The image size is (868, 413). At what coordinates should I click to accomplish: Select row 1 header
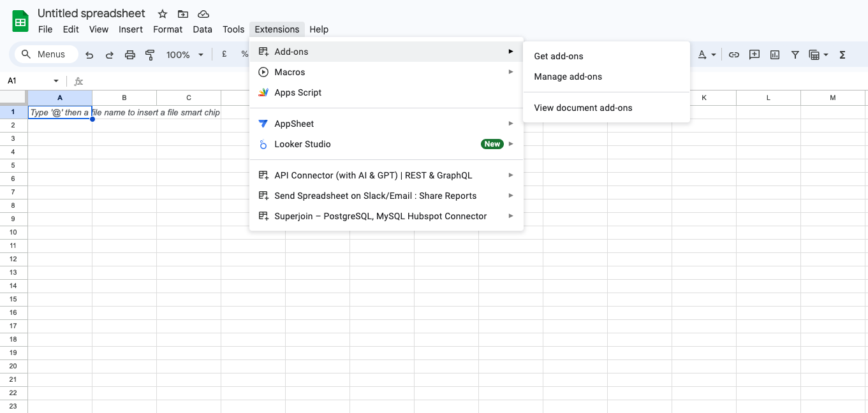(13, 112)
